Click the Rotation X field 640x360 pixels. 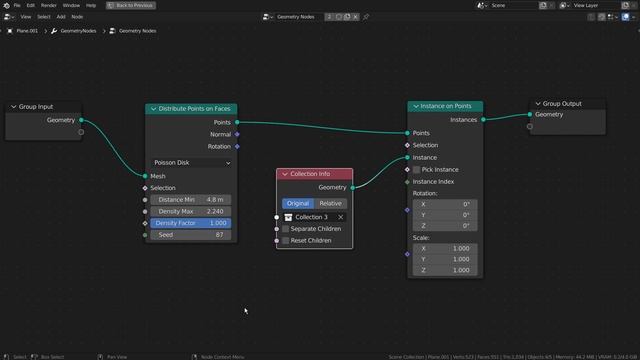click(445, 204)
